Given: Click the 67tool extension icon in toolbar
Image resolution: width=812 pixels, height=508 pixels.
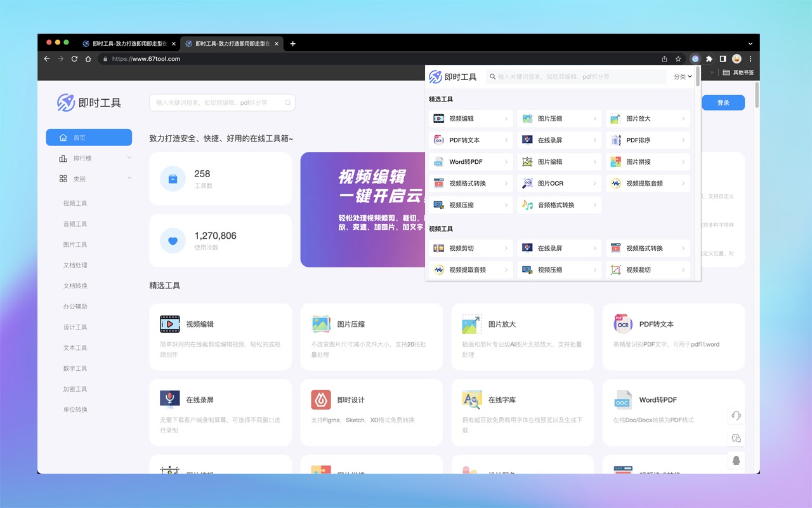Looking at the screenshot, I should click(695, 58).
